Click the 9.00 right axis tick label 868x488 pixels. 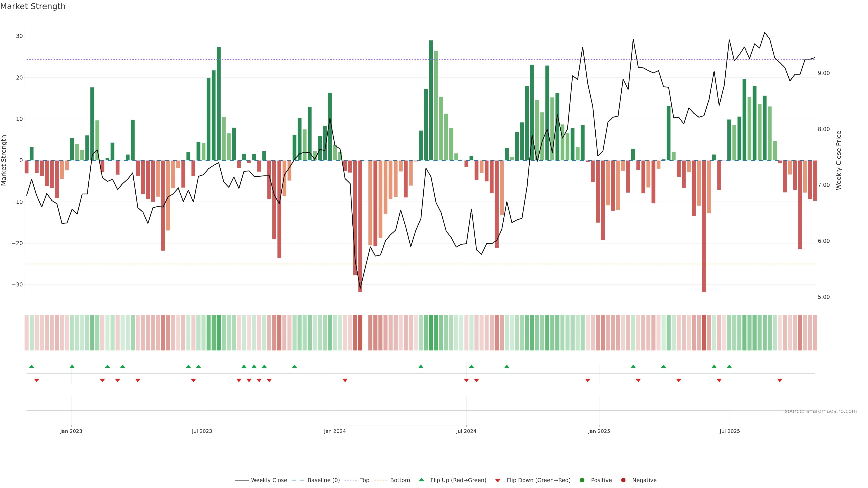823,73
